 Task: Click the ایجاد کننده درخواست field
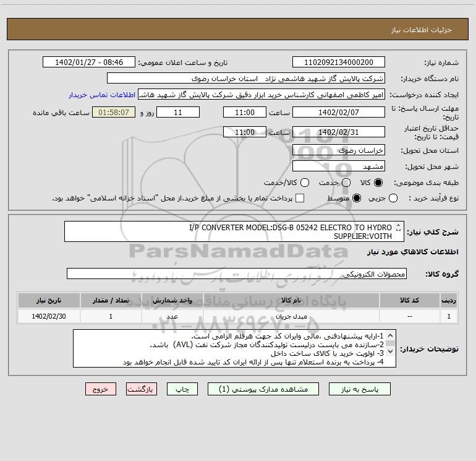[261, 95]
